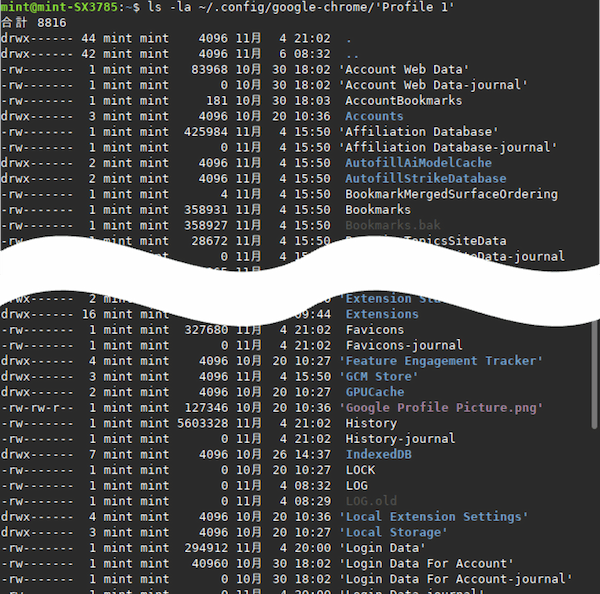Select the 'Local Storage' directory name
This screenshot has width=600, height=594.
pyautogui.click(x=393, y=532)
